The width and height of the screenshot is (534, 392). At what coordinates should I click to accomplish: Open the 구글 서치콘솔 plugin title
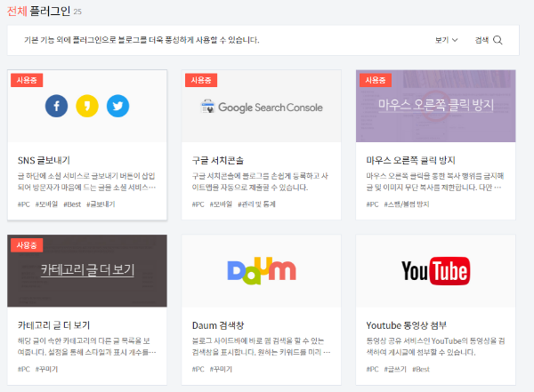pos(218,160)
